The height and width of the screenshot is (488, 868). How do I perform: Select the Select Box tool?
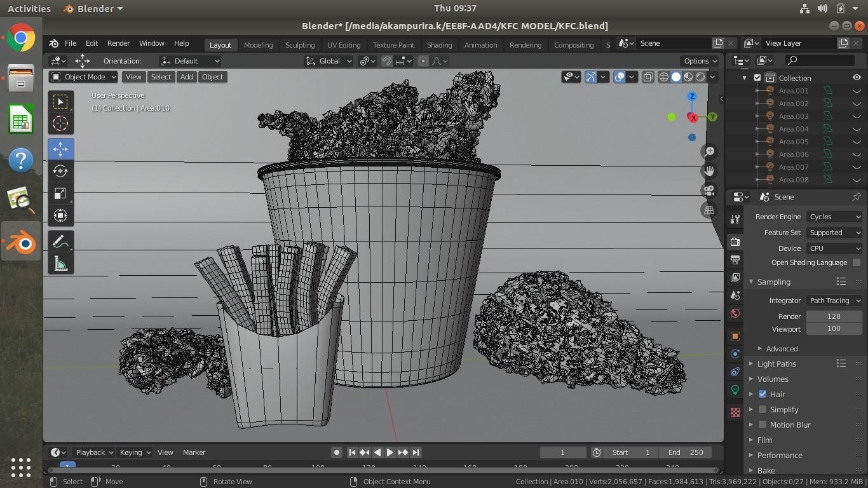60,102
